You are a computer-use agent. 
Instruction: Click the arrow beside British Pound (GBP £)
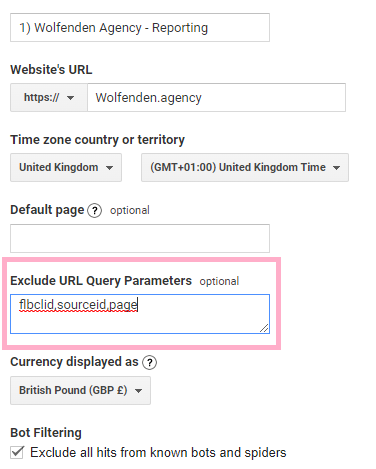pos(138,391)
